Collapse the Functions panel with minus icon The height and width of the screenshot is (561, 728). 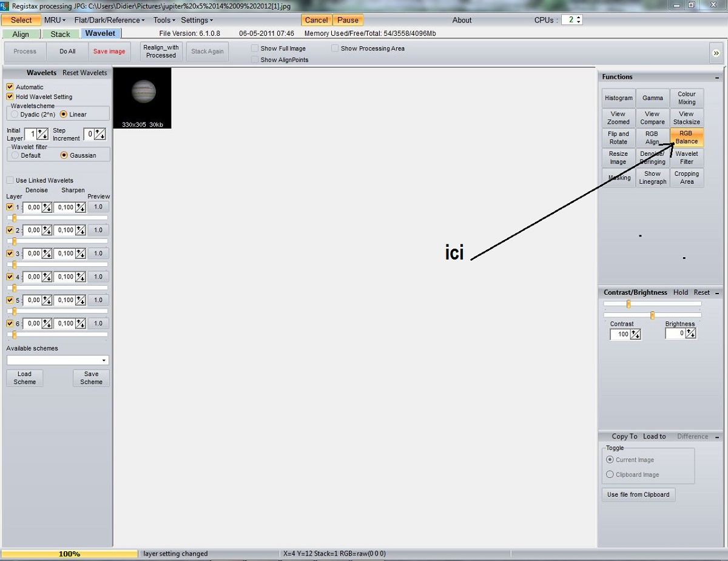[x=717, y=78]
